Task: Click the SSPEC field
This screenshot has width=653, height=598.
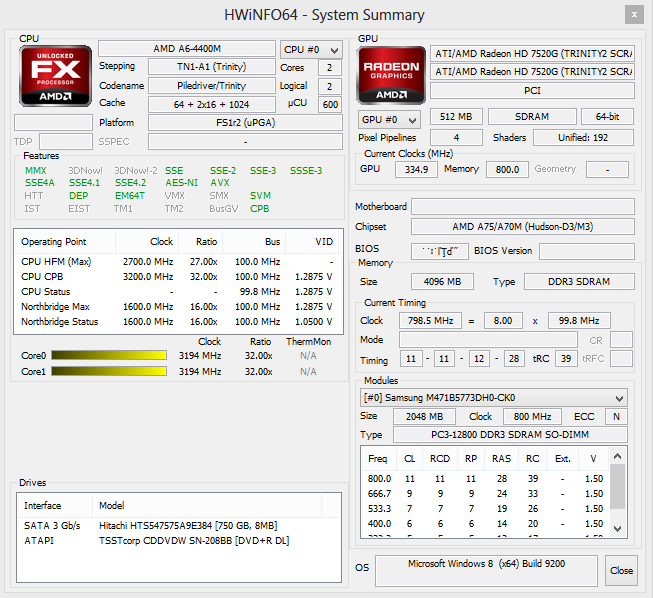Action: point(246,142)
